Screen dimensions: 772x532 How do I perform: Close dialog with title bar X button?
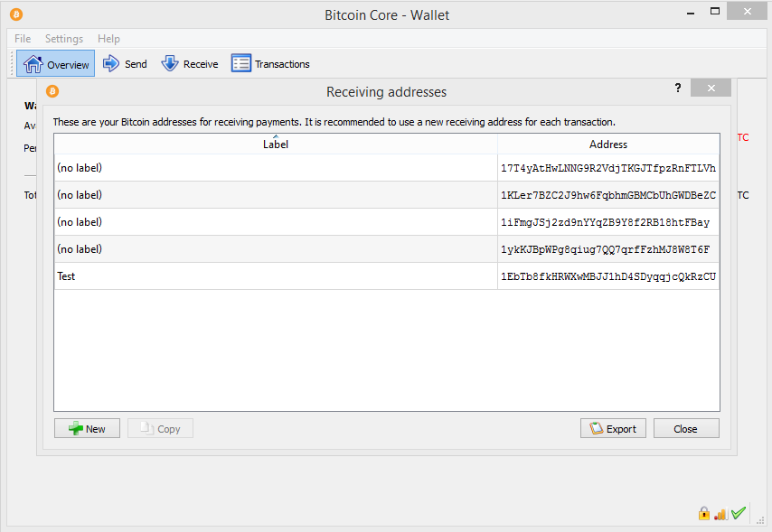pos(711,88)
